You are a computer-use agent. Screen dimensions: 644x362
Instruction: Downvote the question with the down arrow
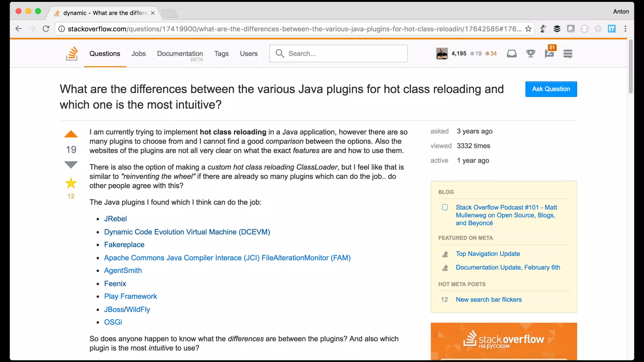coord(71,164)
